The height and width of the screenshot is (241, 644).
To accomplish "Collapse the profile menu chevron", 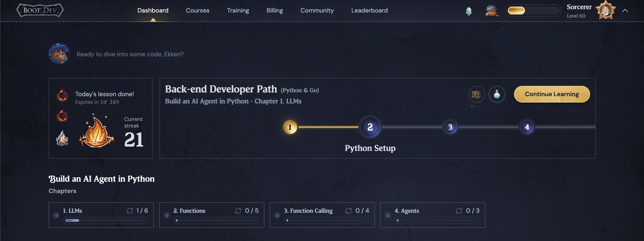I will (x=625, y=11).
